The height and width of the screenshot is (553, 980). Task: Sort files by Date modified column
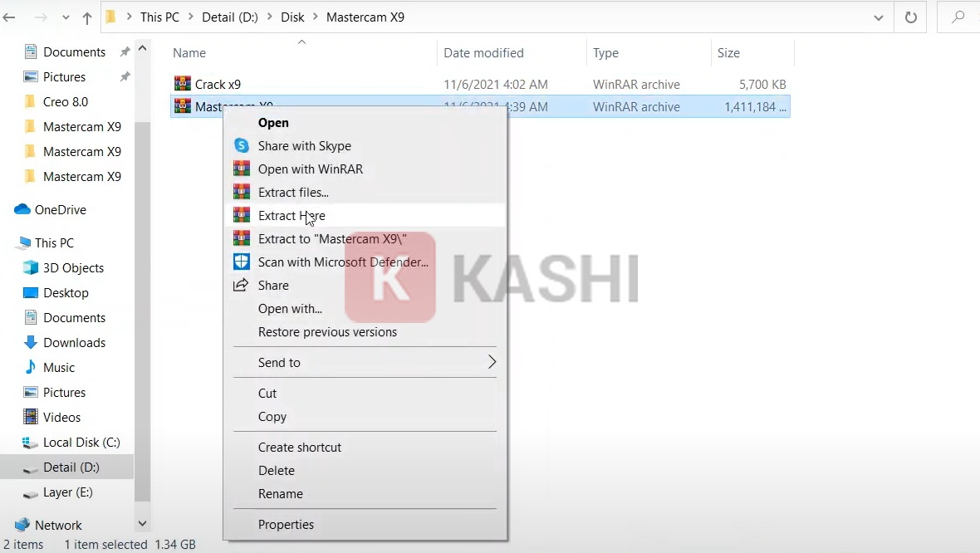483,52
